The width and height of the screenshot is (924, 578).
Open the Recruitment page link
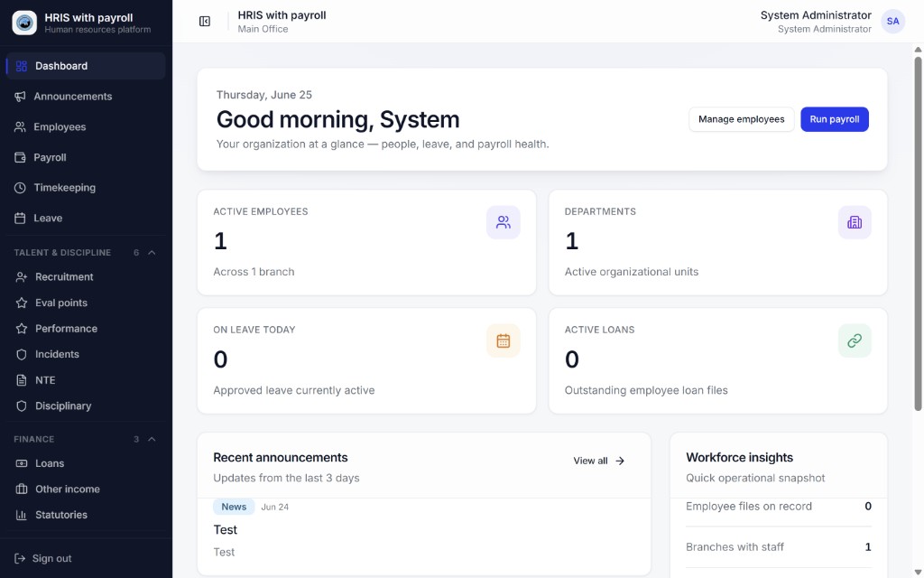[x=86, y=276]
